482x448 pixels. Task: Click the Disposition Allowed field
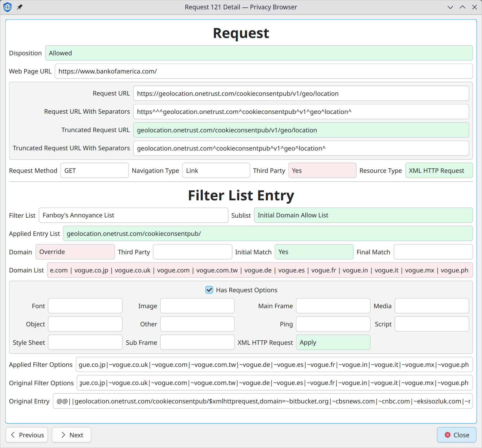tap(259, 53)
